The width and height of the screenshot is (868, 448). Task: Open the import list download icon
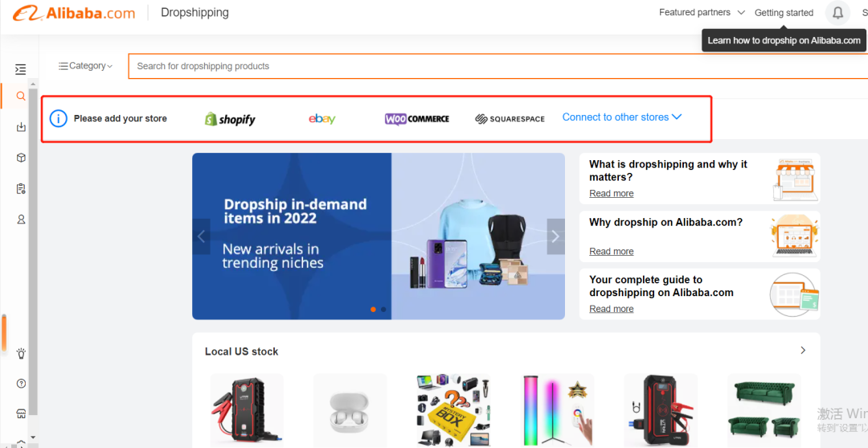tap(21, 127)
